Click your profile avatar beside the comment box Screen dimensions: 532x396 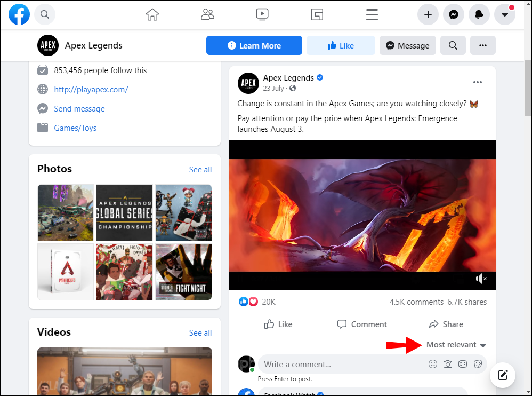(246, 364)
